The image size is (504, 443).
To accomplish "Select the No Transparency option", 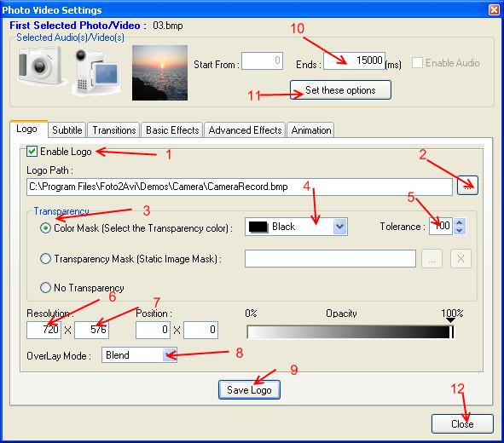I will pyautogui.click(x=45, y=287).
